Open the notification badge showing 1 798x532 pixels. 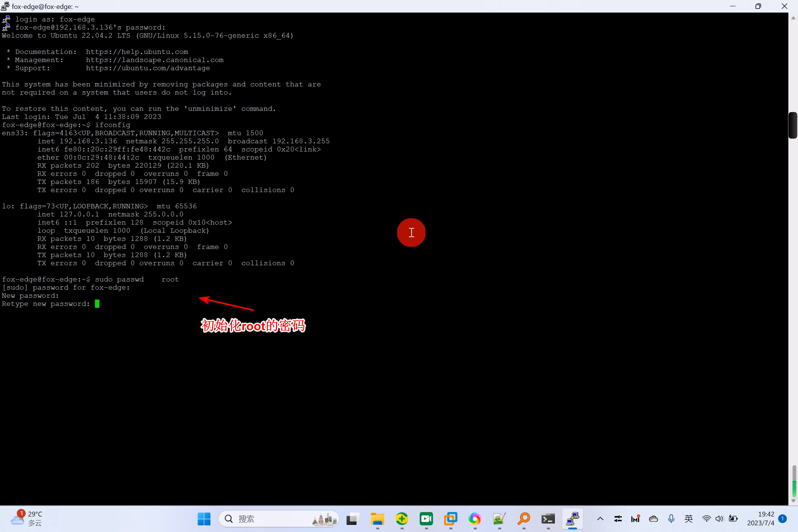pos(782,519)
